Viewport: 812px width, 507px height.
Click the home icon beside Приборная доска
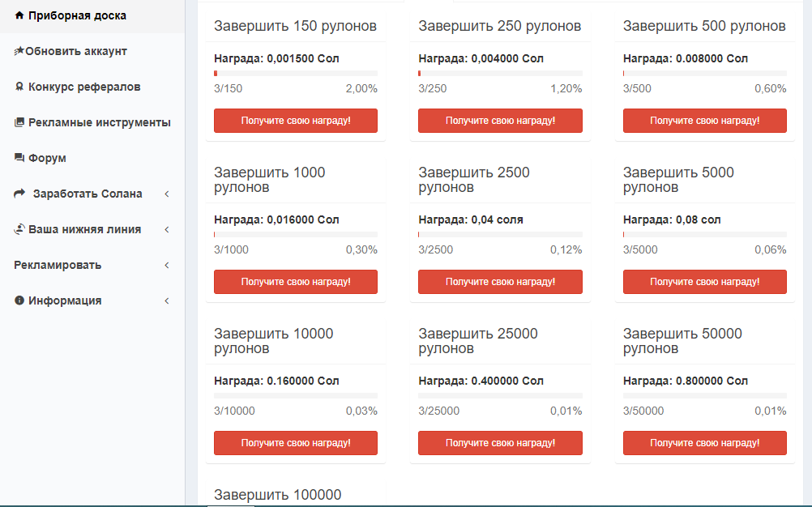pyautogui.click(x=19, y=15)
